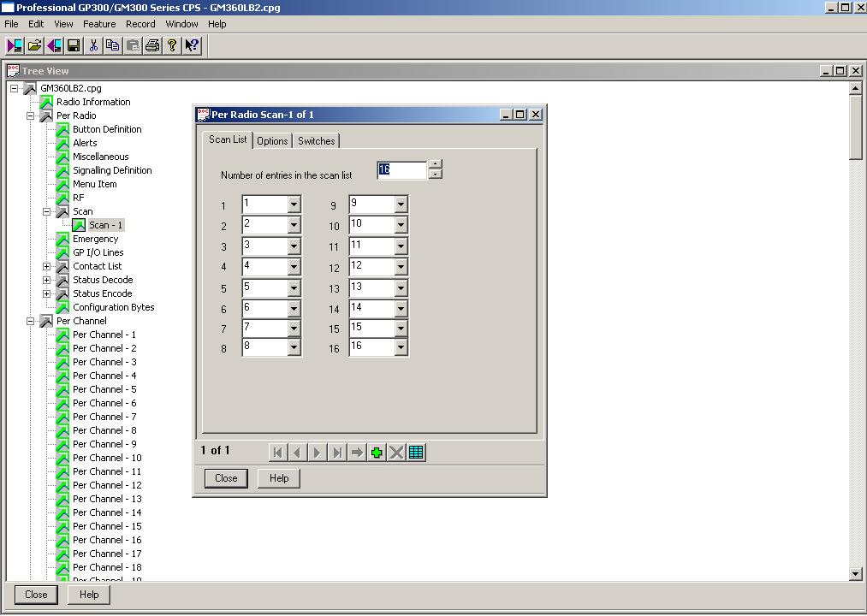Click Help button at bottom of Tree View
This screenshot has width=867, height=616.
click(x=89, y=595)
